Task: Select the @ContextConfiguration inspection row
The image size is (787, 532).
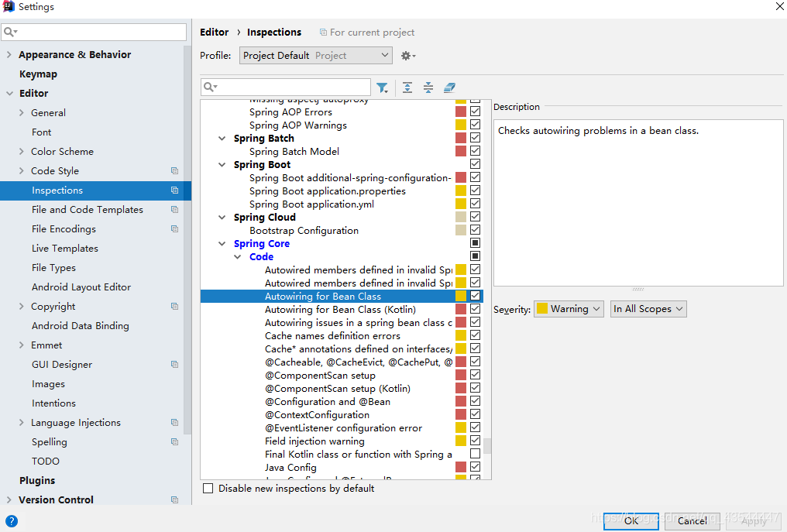Action: click(x=342, y=414)
